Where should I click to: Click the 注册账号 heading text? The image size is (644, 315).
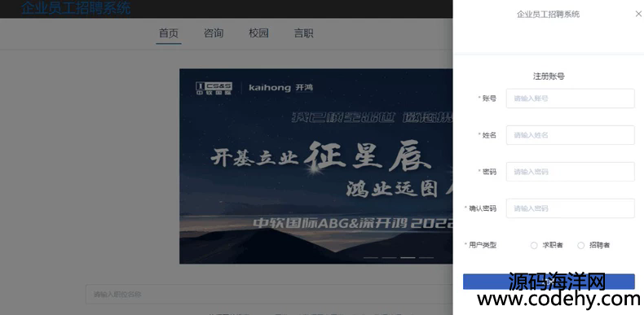point(549,77)
